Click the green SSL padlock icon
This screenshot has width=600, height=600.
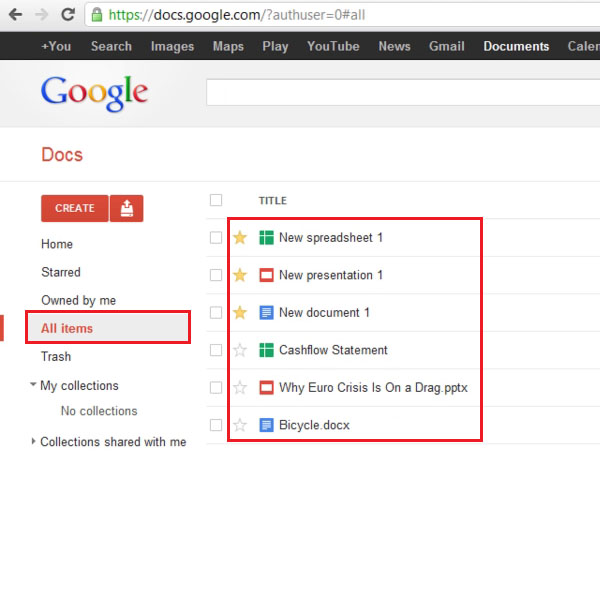97,15
